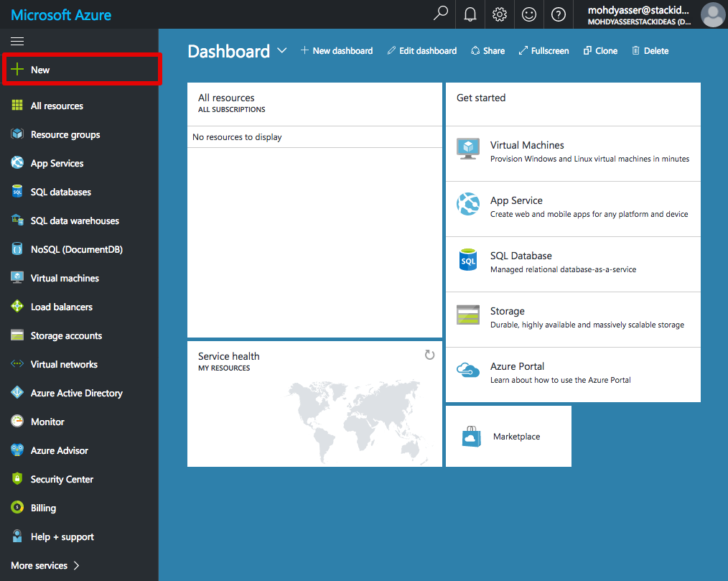
Task: Click the Virtual machines monitor icon in the sidebar
Action: (17, 278)
